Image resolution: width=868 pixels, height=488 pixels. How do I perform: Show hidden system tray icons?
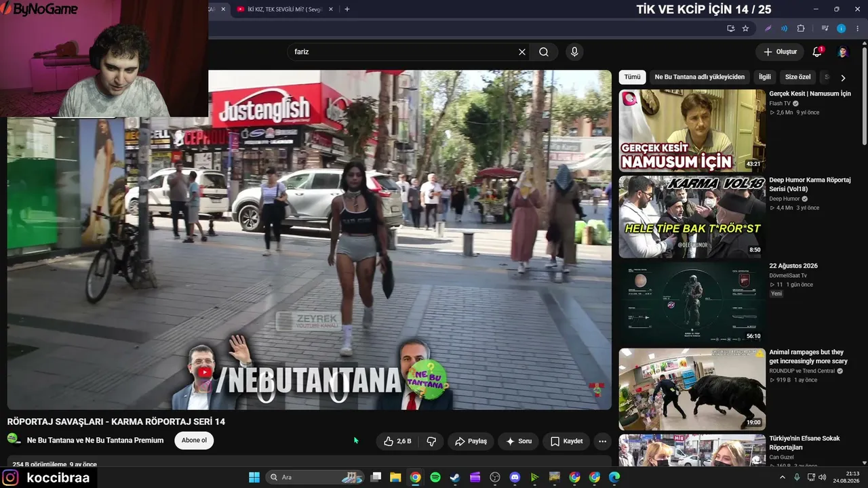tap(782, 477)
